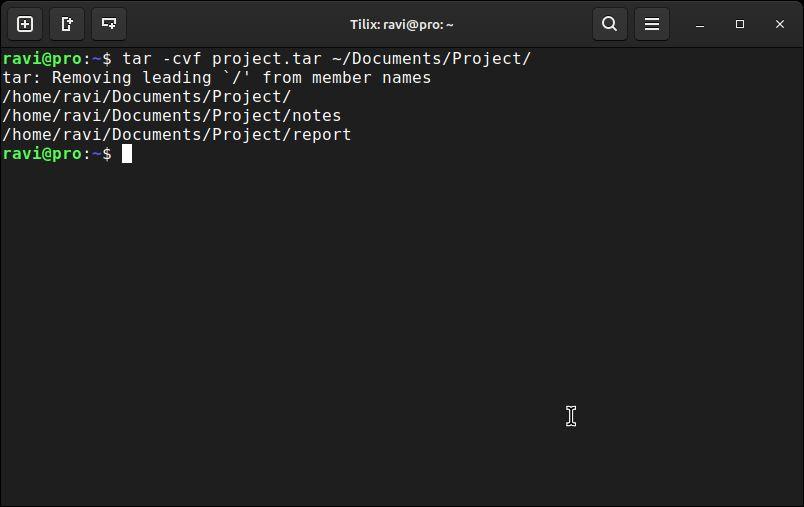Viewport: 804px width, 507px height.
Task: Maximize the Tilix window
Action: pyautogui.click(x=739, y=24)
